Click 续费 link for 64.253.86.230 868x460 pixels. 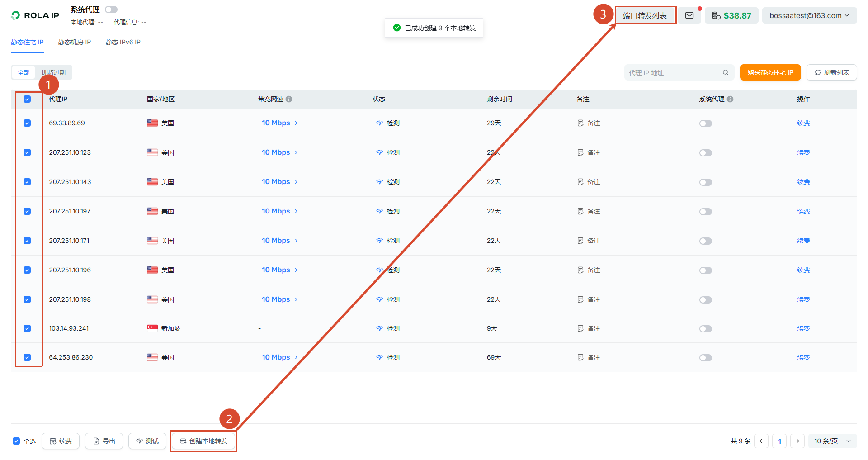click(803, 357)
